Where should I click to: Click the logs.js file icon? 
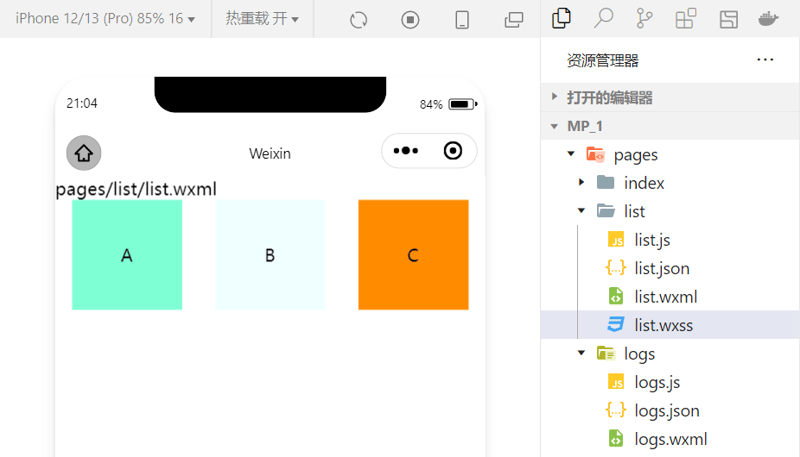tap(616, 382)
